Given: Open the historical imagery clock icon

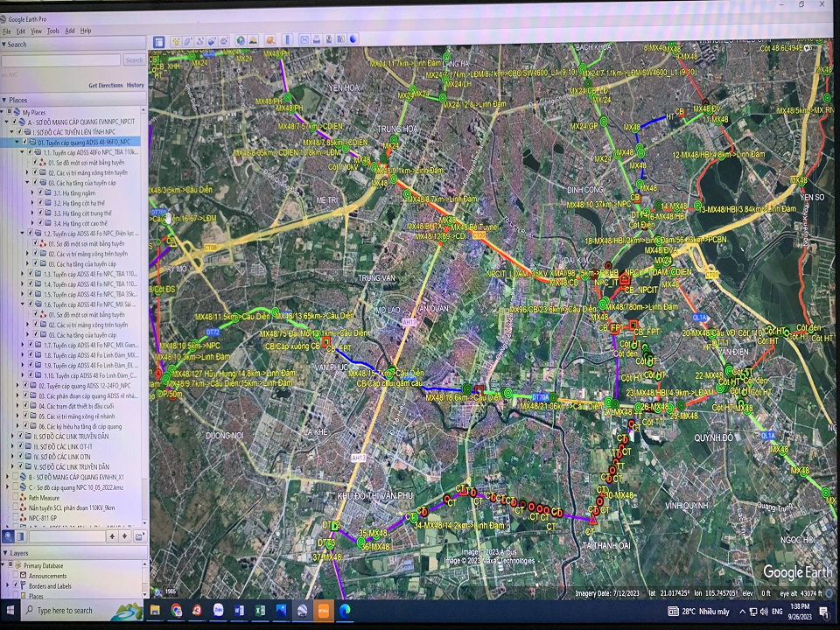Looking at the screenshot, I should 241,41.
